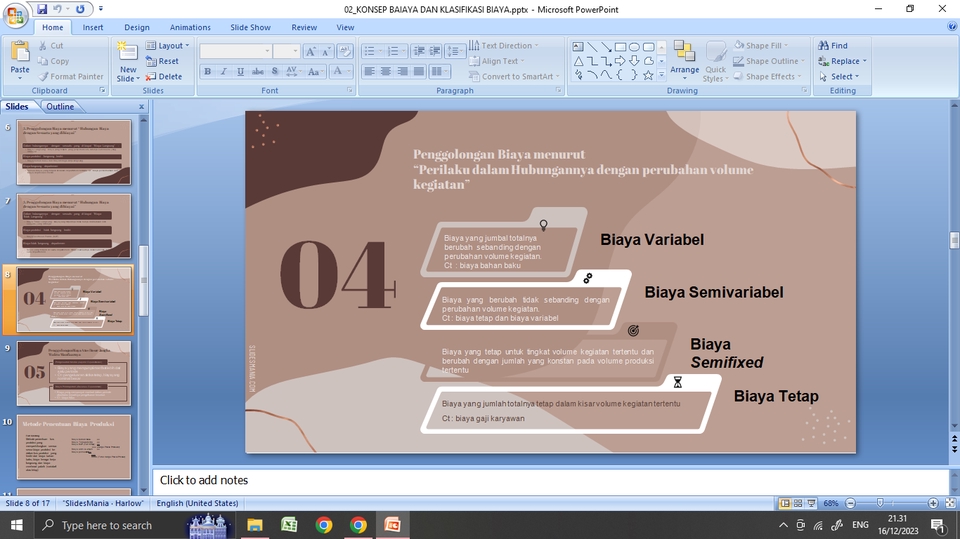This screenshot has width=960, height=539.
Task: Open the Animations tab
Action: [190, 27]
